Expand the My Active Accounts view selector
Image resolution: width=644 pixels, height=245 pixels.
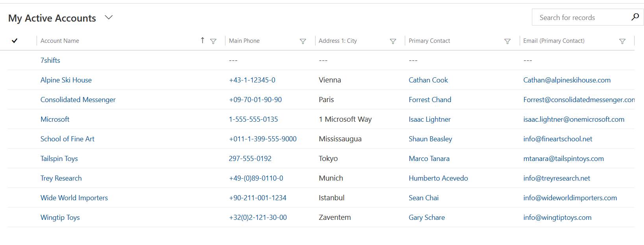109,17
